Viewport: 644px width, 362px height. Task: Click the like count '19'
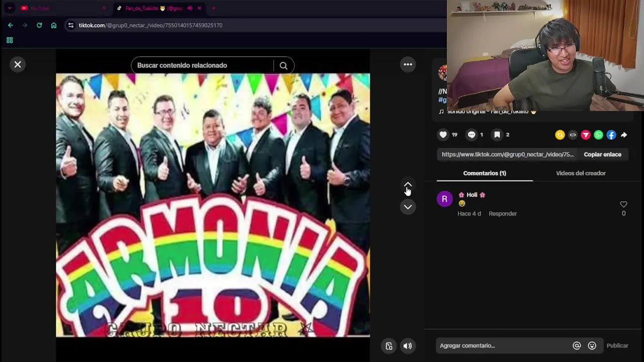(x=454, y=135)
